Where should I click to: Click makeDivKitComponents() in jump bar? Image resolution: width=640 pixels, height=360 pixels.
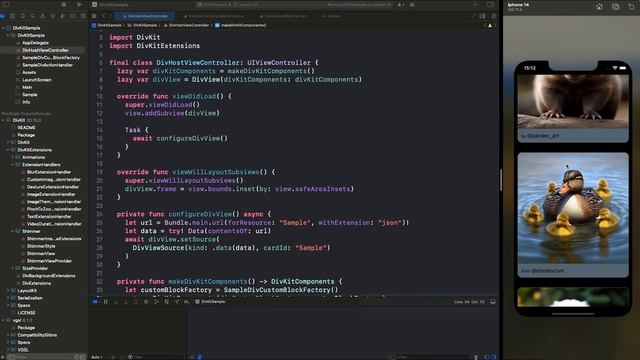coord(240,25)
